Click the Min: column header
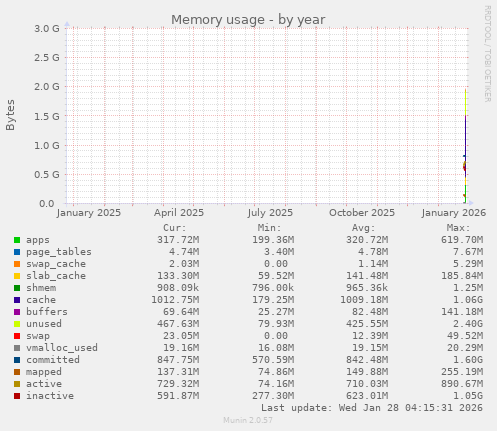Image resolution: width=497 pixels, height=431 pixels. [269, 228]
